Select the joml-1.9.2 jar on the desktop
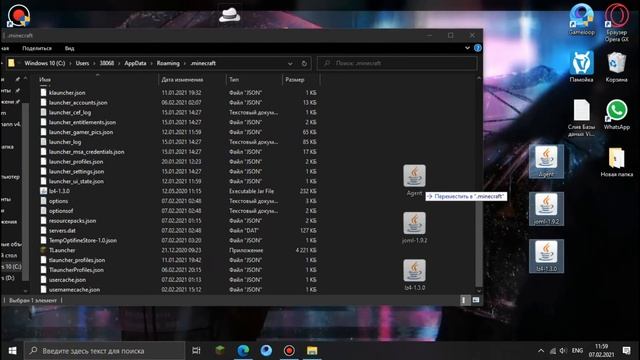640x360 pixels. (546, 209)
